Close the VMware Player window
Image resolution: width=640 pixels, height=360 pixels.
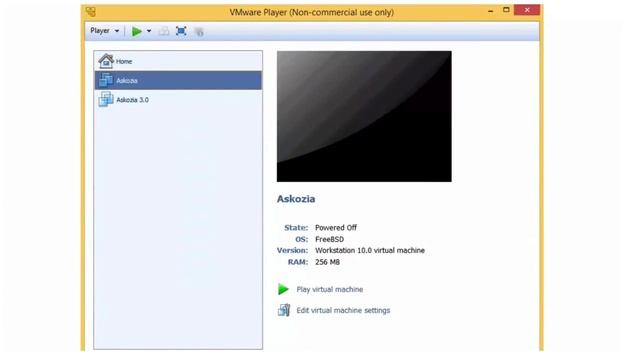pyautogui.click(x=527, y=10)
